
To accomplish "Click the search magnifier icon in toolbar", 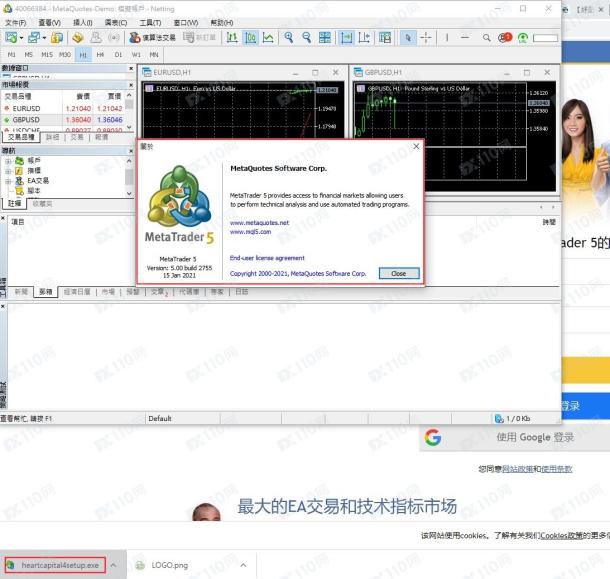I will coord(486,38).
